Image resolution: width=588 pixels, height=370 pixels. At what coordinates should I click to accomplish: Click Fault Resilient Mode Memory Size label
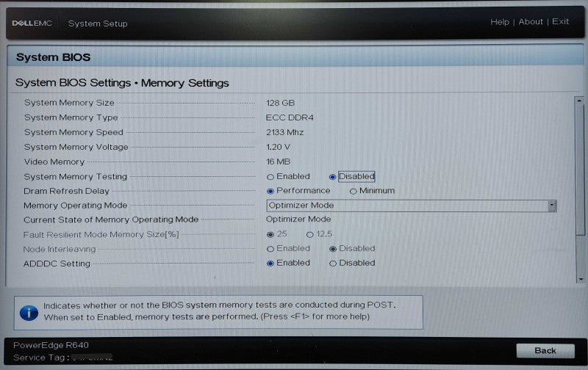(101, 235)
